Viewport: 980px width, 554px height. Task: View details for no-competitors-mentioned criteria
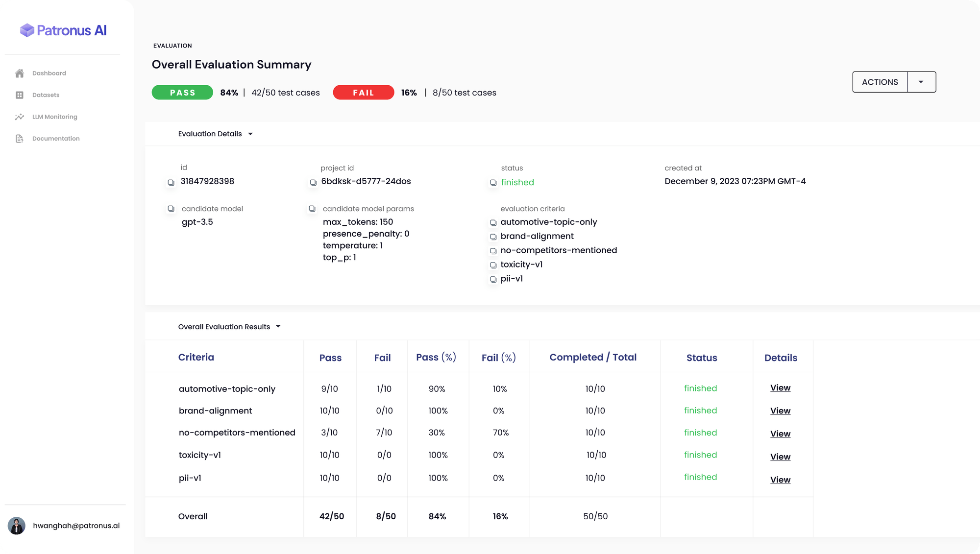tap(780, 434)
